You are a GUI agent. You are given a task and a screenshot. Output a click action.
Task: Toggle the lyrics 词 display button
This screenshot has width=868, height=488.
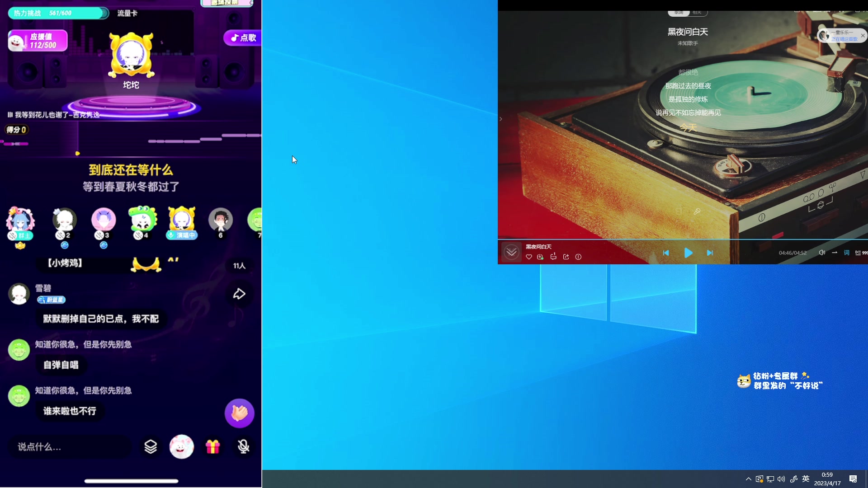point(846,253)
